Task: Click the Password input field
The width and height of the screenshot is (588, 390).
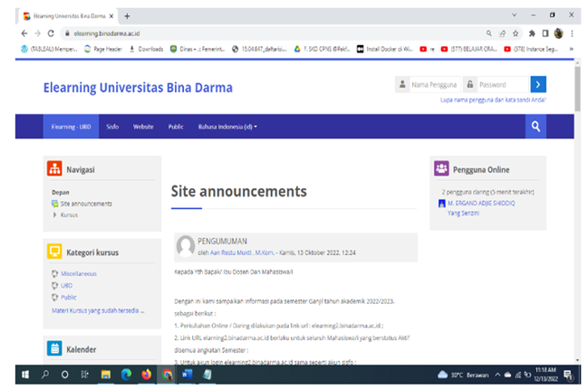Action: [497, 84]
